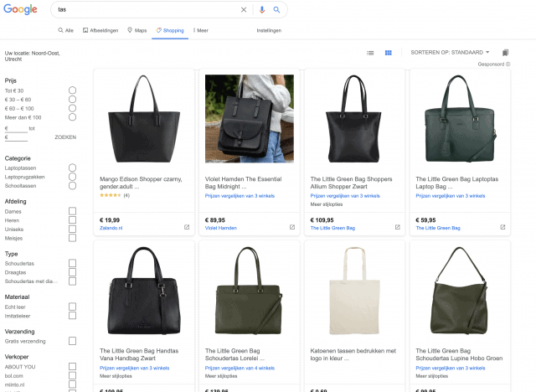The height and width of the screenshot is (392, 536).
Task: Open green Laptoptas product image
Action: [x=460, y=119]
